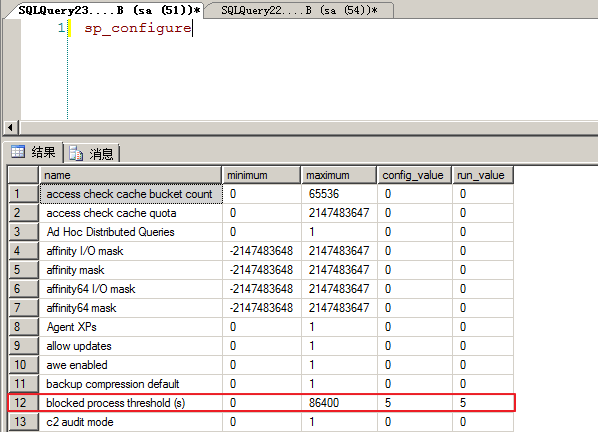Click maximum value 86400 for blocked process threshold
This screenshot has height=432, width=598.
click(x=339, y=403)
